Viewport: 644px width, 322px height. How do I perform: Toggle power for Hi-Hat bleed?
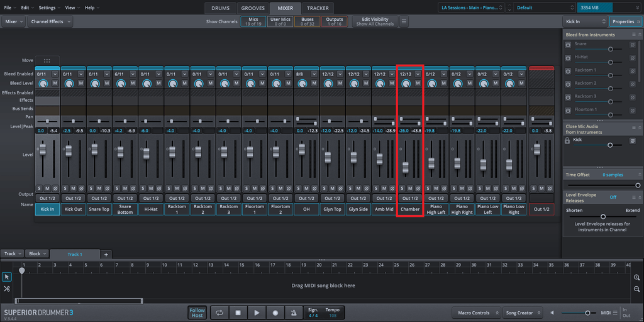(x=568, y=58)
